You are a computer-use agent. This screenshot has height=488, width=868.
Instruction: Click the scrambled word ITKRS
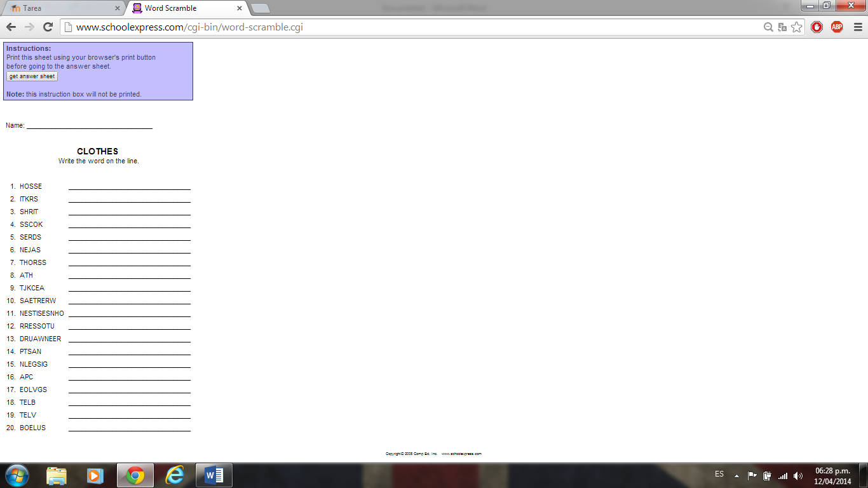pyautogui.click(x=29, y=199)
